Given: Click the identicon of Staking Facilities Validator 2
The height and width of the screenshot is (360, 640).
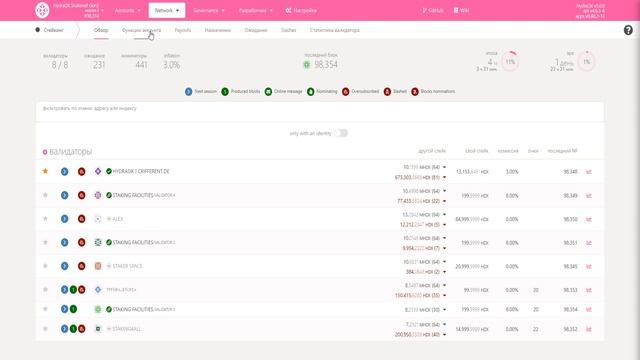Looking at the screenshot, I should pos(98,242).
